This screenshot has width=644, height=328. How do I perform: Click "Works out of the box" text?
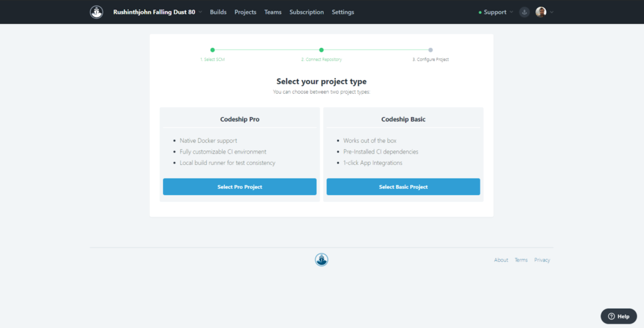[370, 140]
